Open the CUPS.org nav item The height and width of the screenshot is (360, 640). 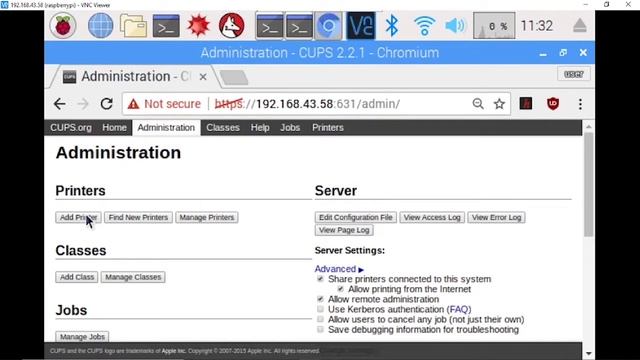point(71,128)
